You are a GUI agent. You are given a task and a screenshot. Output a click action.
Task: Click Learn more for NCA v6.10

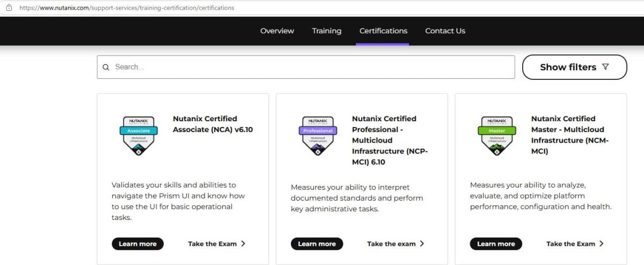(137, 244)
